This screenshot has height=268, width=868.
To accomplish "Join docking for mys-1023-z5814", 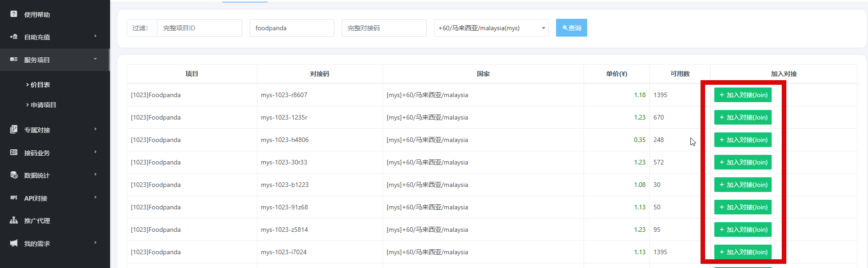I will [x=743, y=230].
